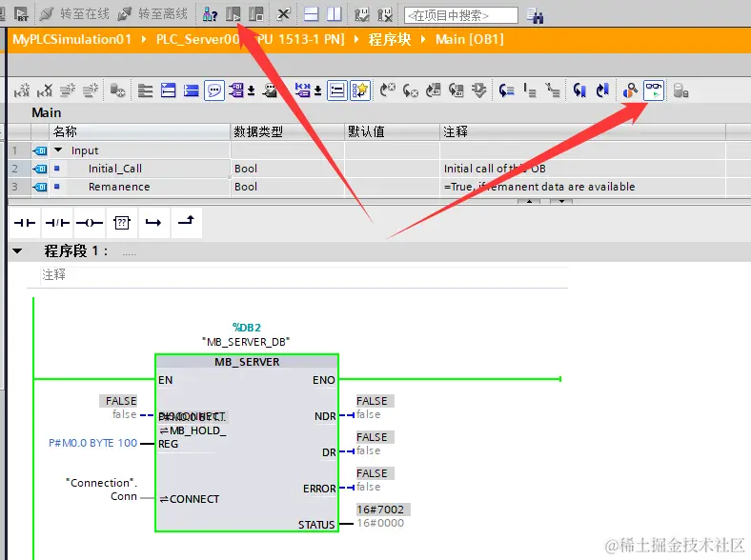Click the interface pane down arrow
Screen dimensions: 751x560
click(x=561, y=201)
